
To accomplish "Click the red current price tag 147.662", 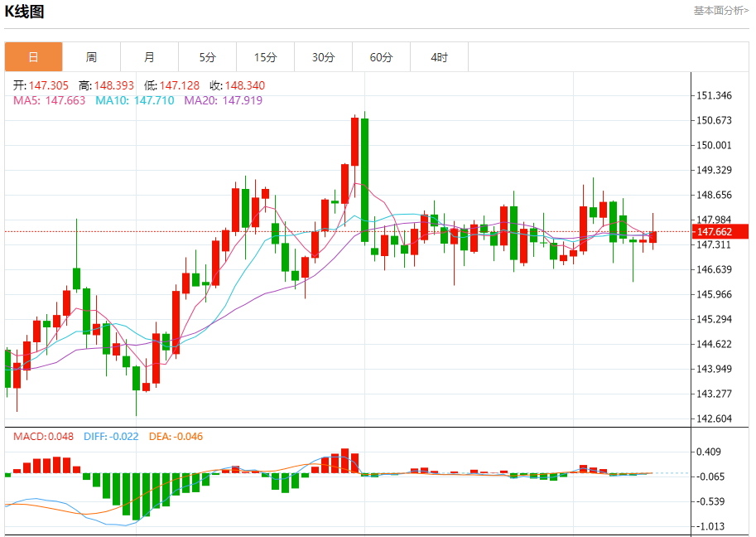I will (x=713, y=232).
